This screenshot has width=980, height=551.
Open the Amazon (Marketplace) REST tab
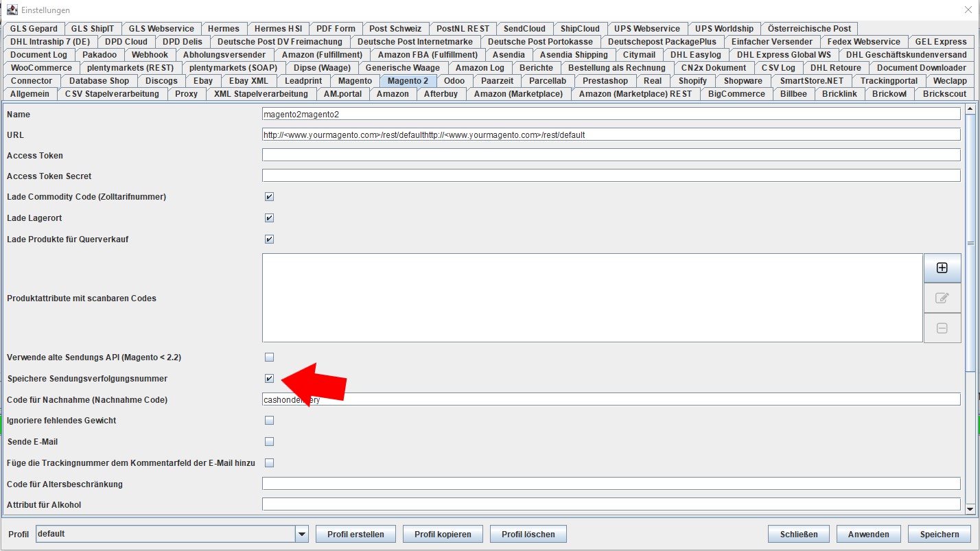635,94
